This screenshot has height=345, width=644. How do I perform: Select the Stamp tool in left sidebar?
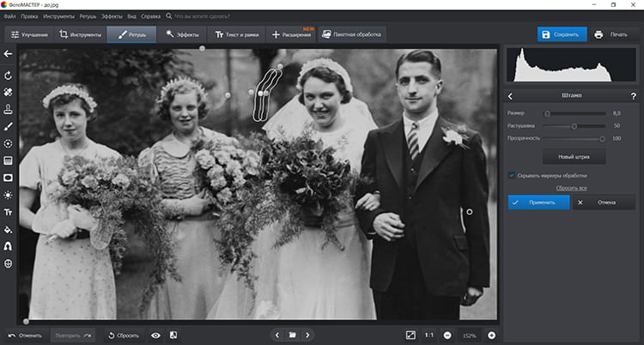tap(8, 109)
